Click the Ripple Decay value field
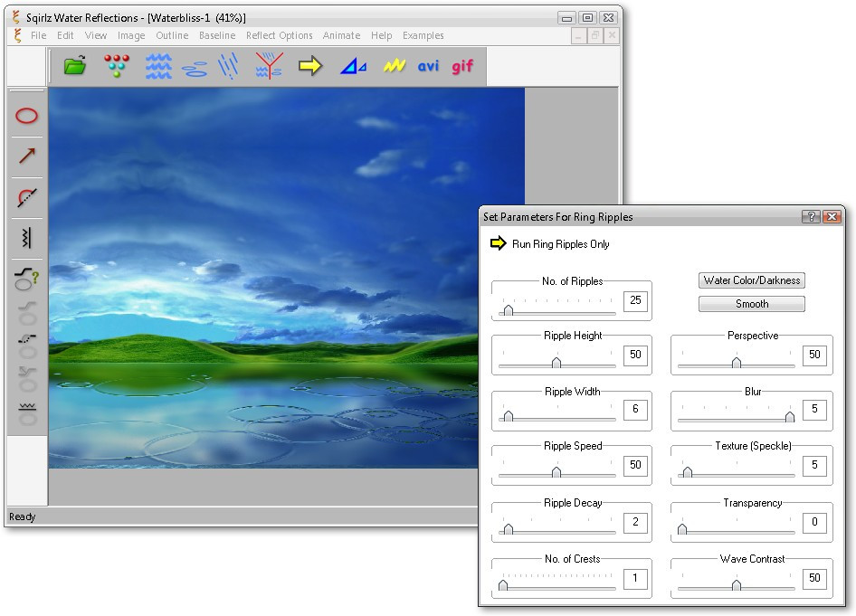This screenshot has height=616, width=856. 635,522
